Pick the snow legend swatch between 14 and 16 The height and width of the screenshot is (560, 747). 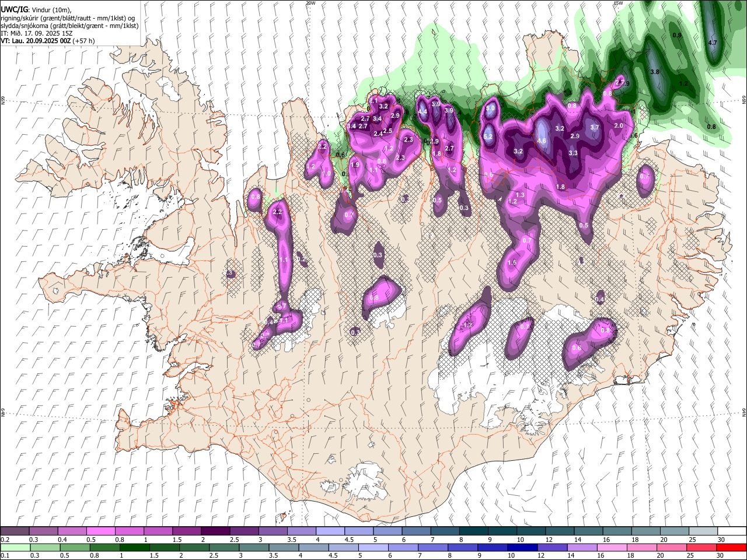click(x=588, y=531)
